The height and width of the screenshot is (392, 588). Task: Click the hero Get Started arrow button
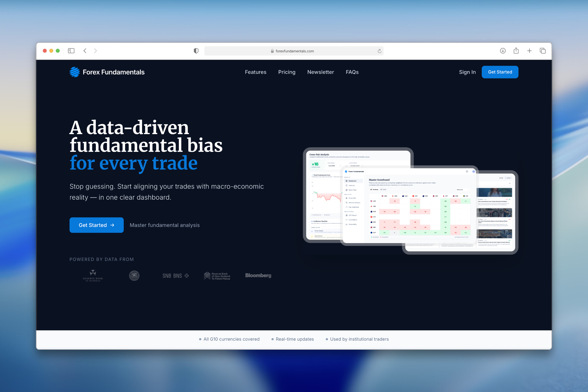click(x=96, y=225)
